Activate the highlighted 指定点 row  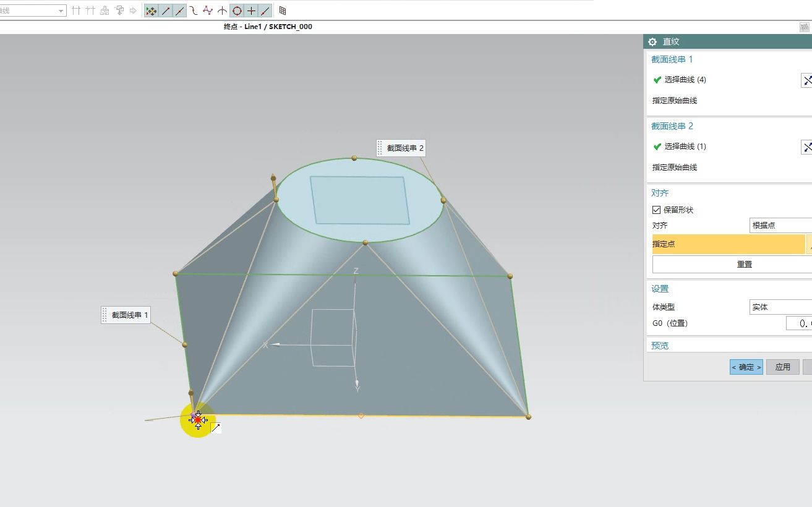pyautogui.click(x=729, y=244)
